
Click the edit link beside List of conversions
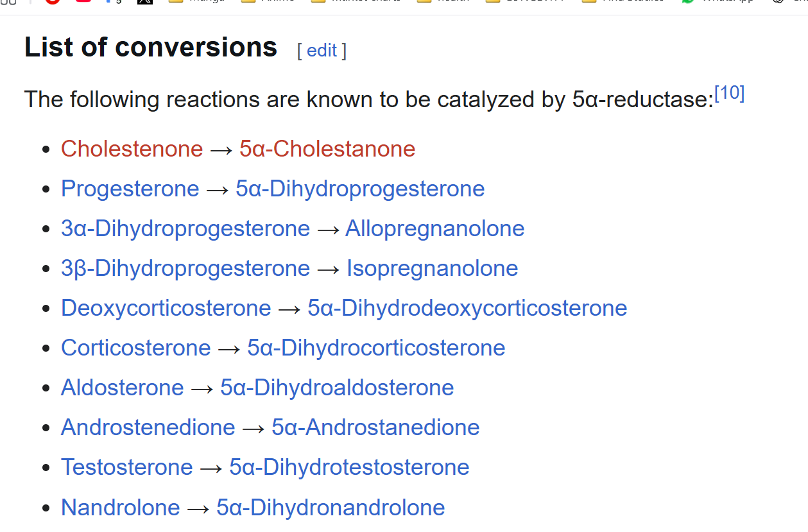point(322,50)
